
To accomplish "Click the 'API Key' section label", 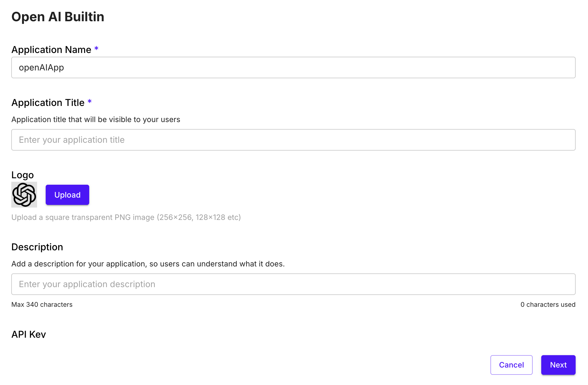I will (x=29, y=334).
